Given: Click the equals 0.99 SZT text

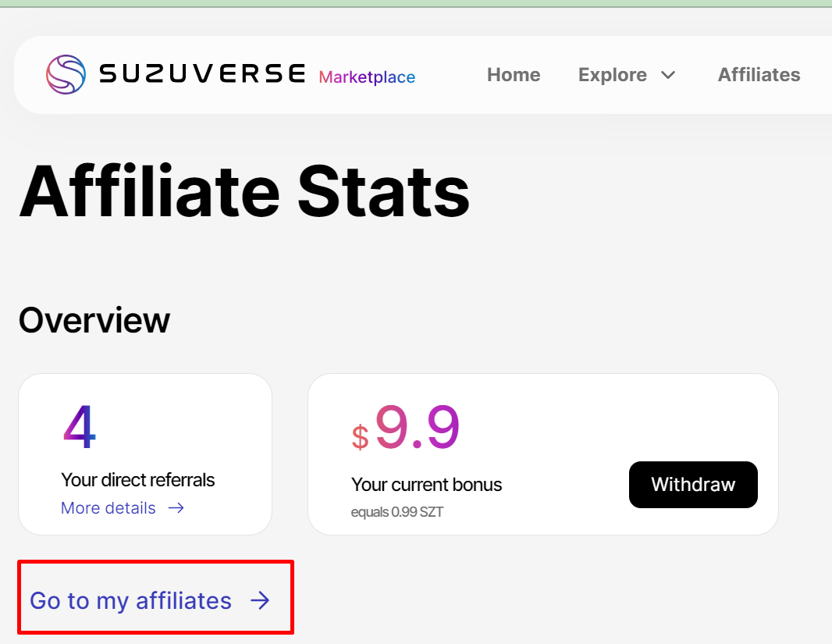Looking at the screenshot, I should (x=397, y=513).
